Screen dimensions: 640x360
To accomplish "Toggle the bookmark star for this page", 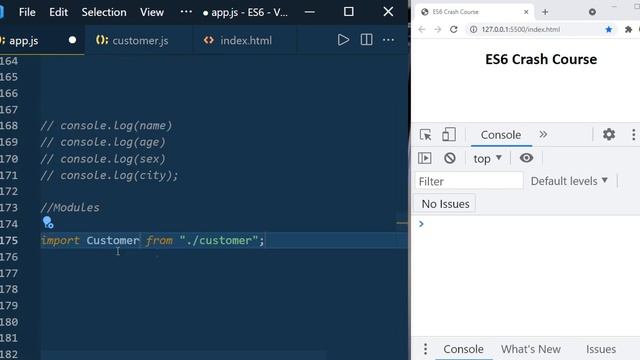I will (x=609, y=29).
